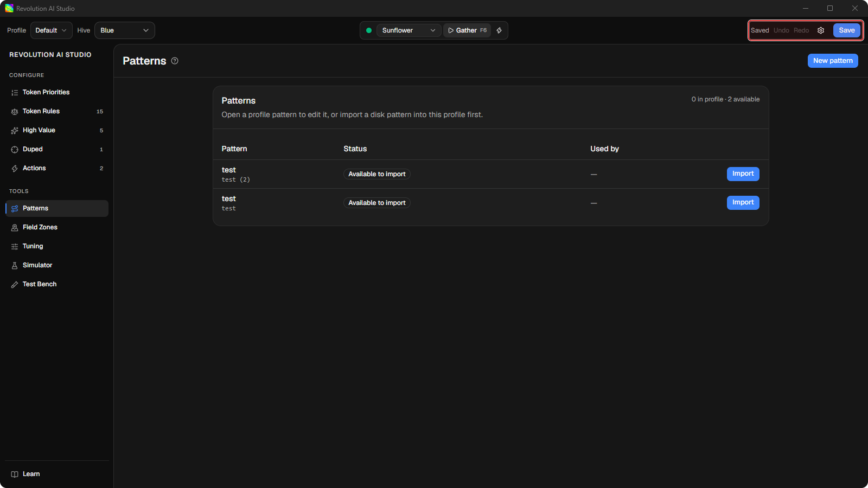The height and width of the screenshot is (488, 868).
Task: Open the Profile Default dropdown
Action: click(x=52, y=30)
